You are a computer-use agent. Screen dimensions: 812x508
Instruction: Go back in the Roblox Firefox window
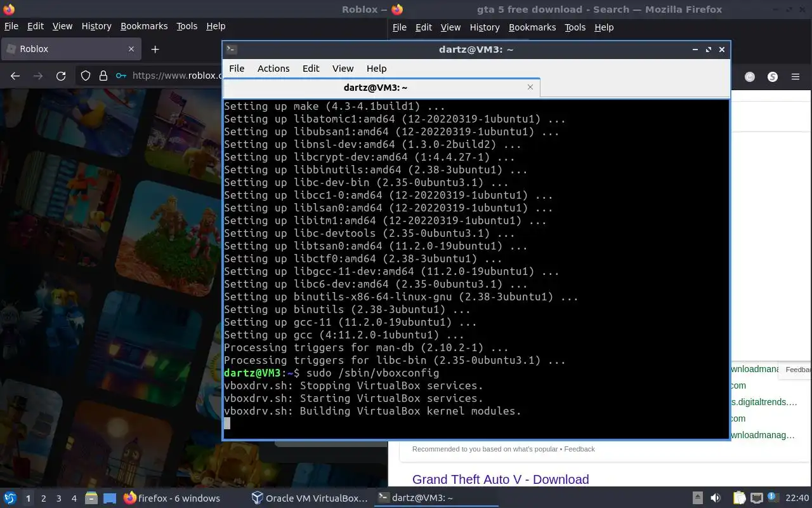click(x=15, y=76)
